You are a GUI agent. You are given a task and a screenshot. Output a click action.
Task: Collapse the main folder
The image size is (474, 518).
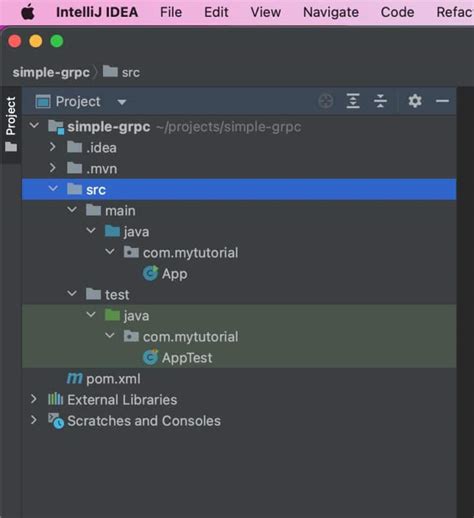(72, 210)
